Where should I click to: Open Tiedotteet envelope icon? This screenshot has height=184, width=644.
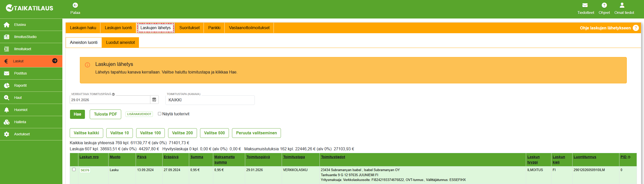coord(585,5)
